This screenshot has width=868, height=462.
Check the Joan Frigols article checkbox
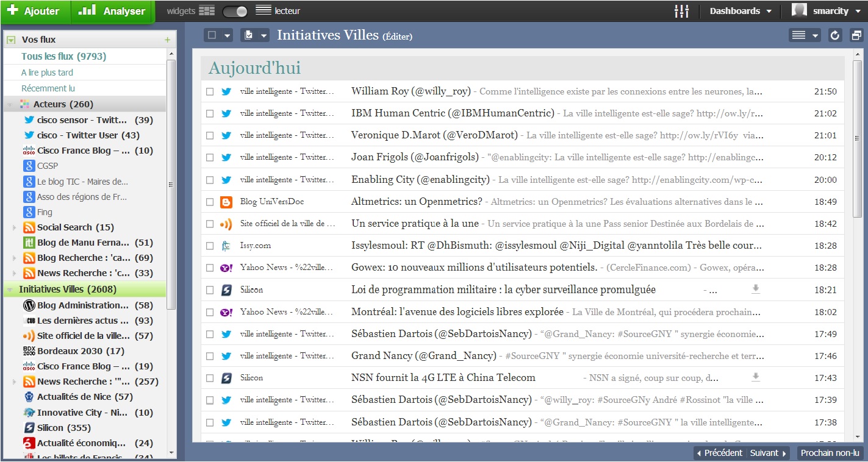210,158
